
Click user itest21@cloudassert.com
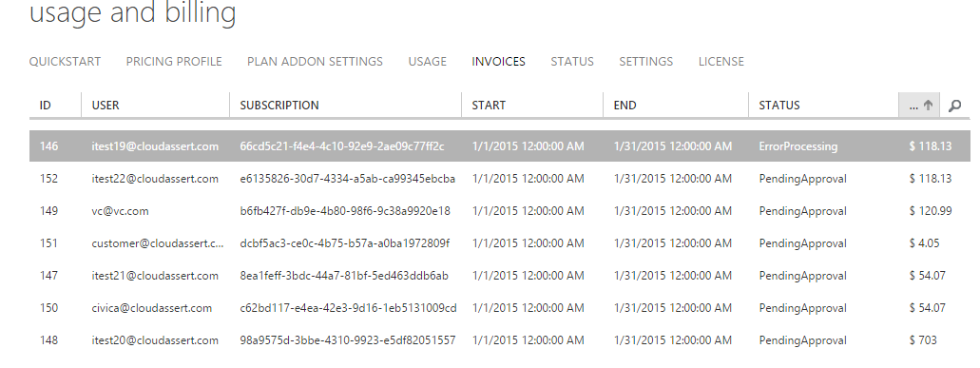(155, 276)
